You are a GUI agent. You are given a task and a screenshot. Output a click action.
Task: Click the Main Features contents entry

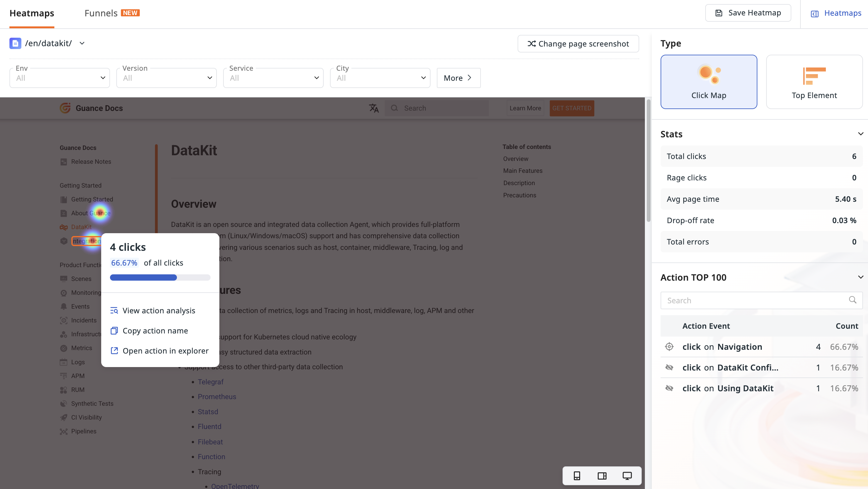523,171
